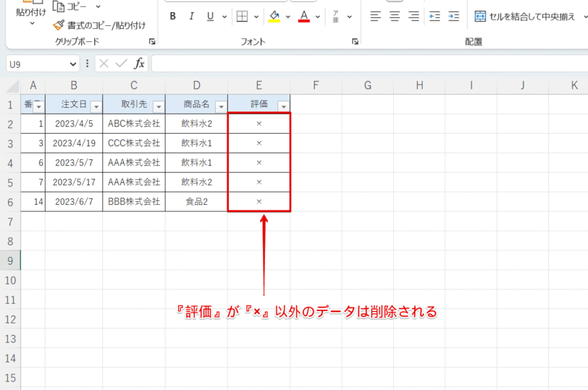Open paste options dropdown arrow
588x390 pixels.
32,24
